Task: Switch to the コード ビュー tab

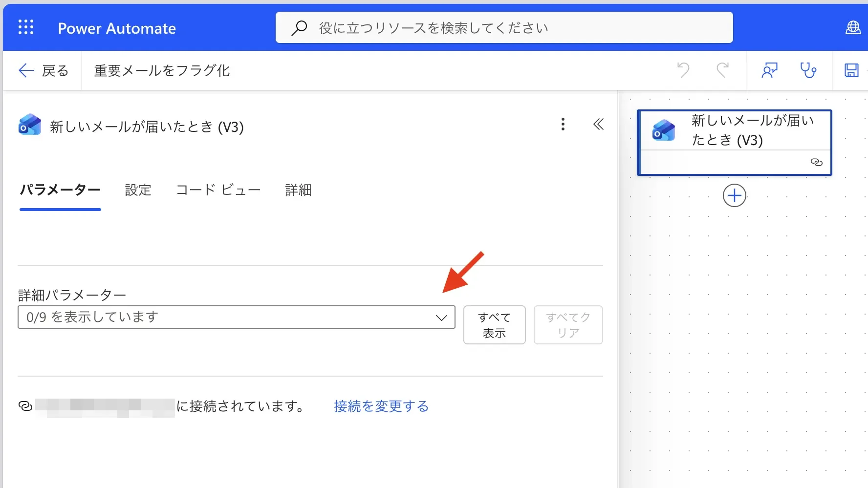Action: [218, 190]
